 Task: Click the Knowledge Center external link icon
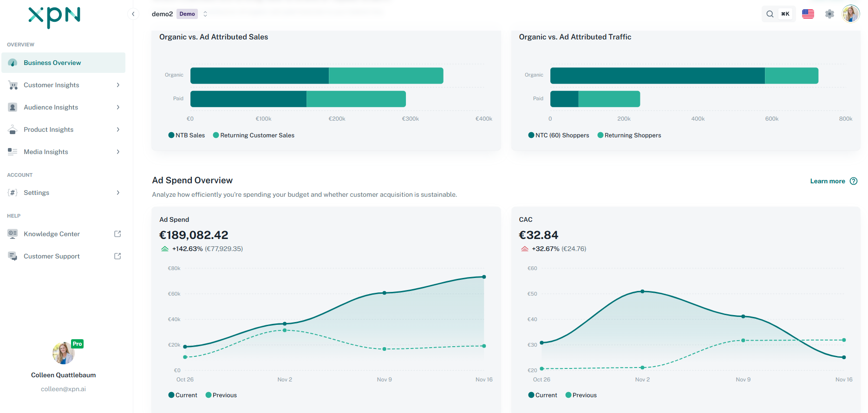117,234
